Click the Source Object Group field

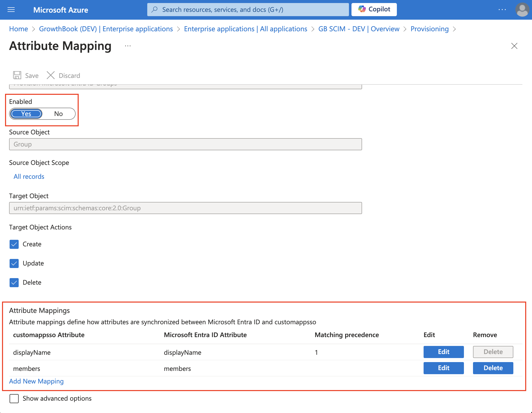click(186, 144)
